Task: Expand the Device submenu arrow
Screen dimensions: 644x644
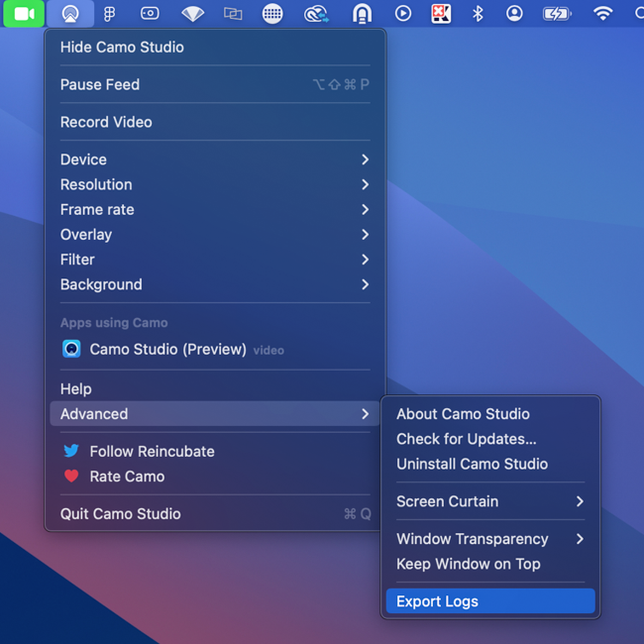Action: click(365, 160)
